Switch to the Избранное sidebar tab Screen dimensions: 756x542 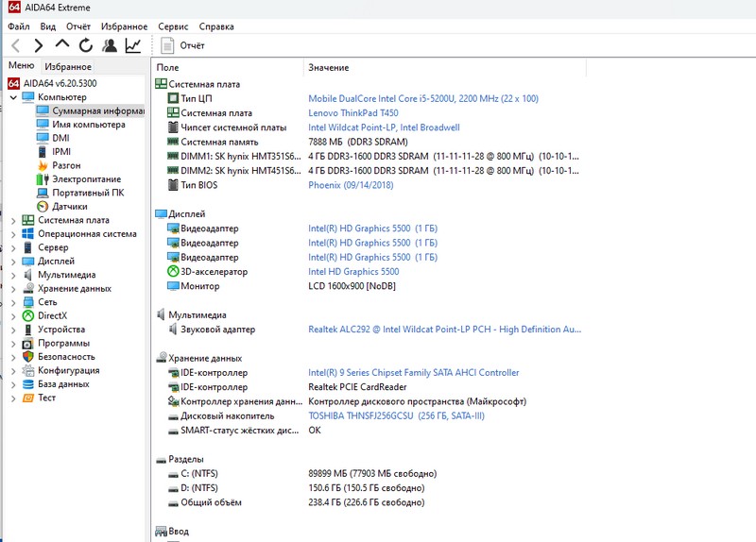pos(68,66)
